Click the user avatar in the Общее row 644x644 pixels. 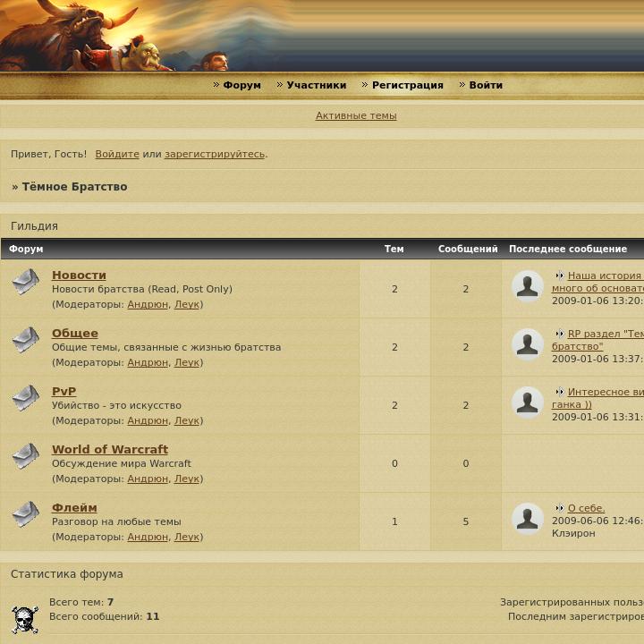pos(528,344)
